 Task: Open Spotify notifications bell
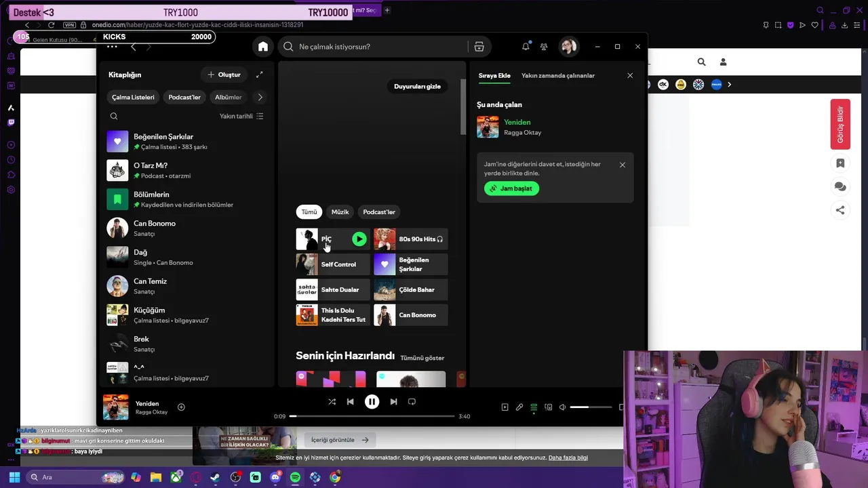[526, 47]
